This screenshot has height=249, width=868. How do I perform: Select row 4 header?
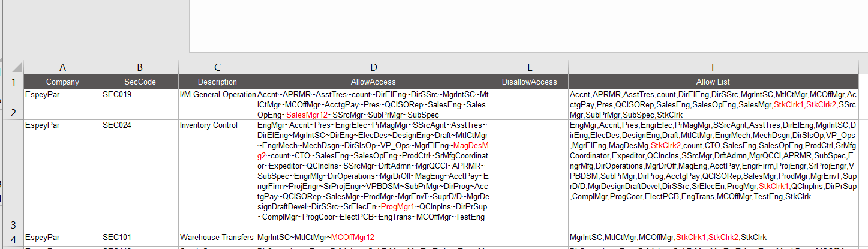(x=12, y=238)
